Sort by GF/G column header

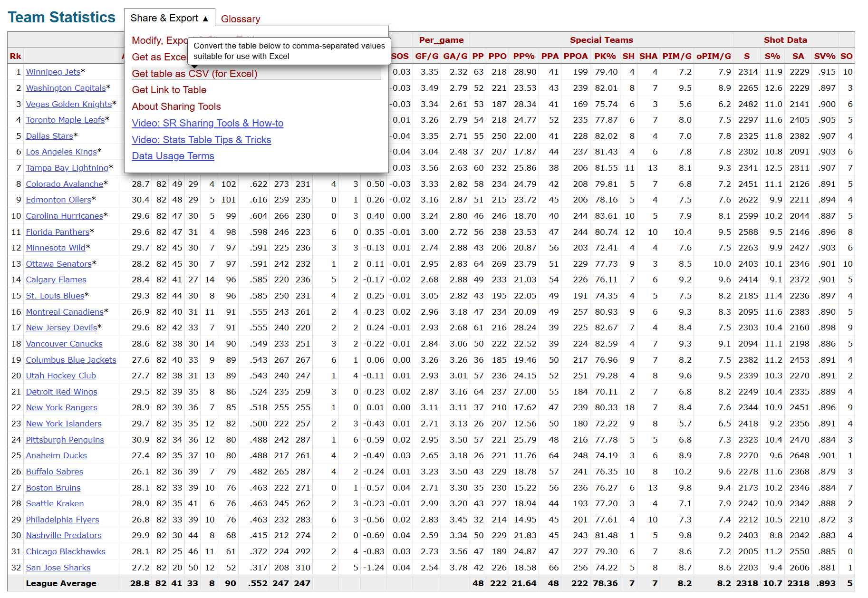[426, 56]
